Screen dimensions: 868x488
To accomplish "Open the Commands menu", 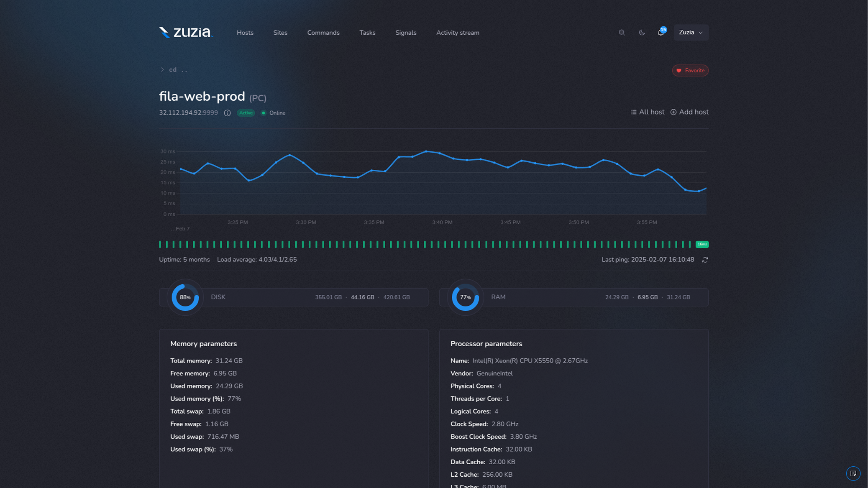I will [323, 33].
